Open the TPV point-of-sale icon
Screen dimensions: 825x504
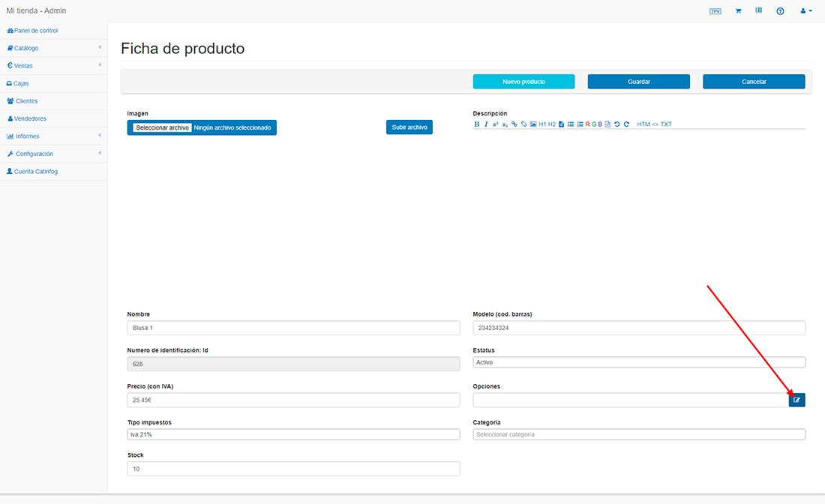715,11
